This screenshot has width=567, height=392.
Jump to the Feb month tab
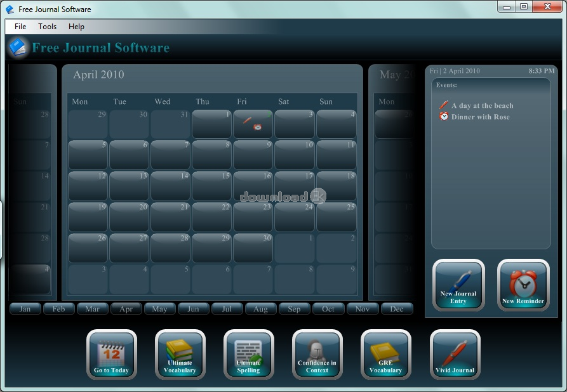[x=58, y=309]
